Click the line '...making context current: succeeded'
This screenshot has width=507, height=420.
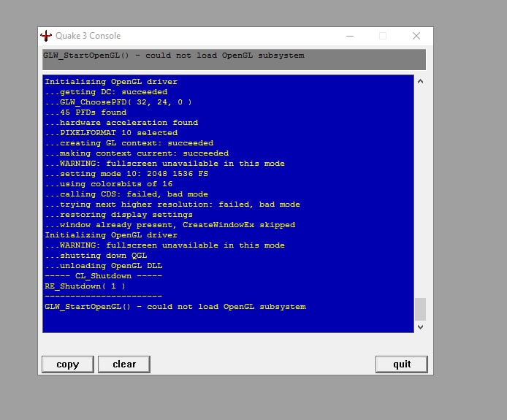137,153
